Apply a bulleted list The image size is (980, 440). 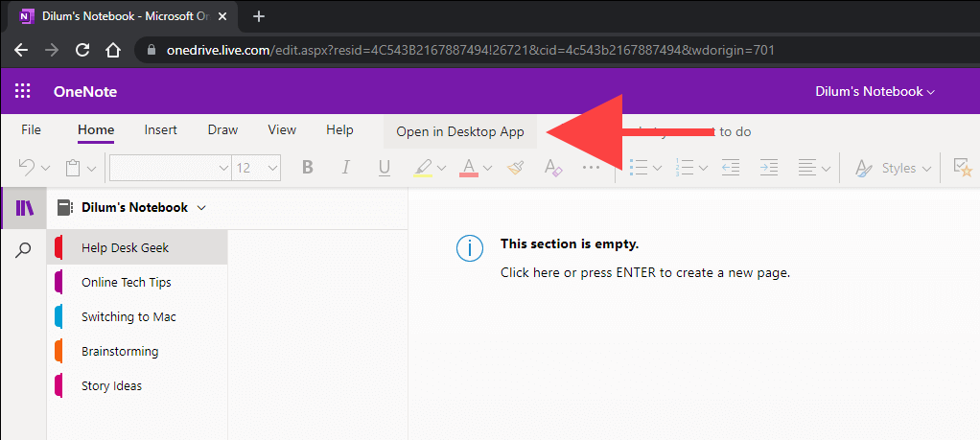(638, 168)
